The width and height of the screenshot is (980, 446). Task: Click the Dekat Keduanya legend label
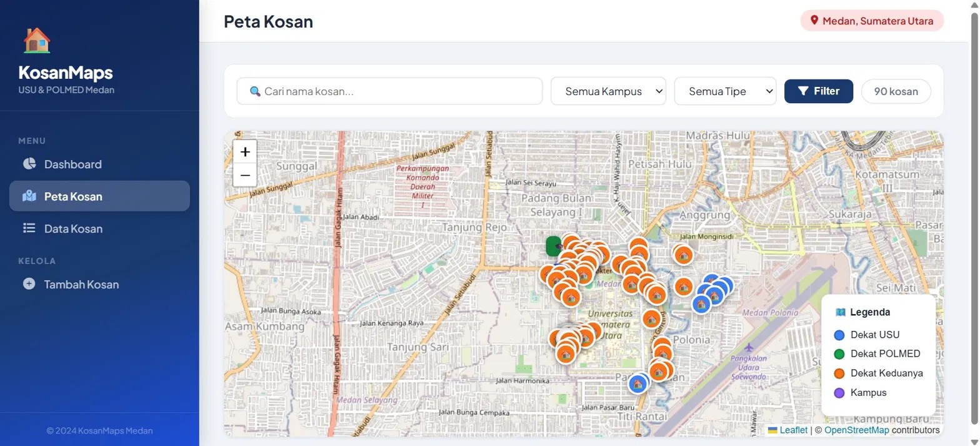887,373
